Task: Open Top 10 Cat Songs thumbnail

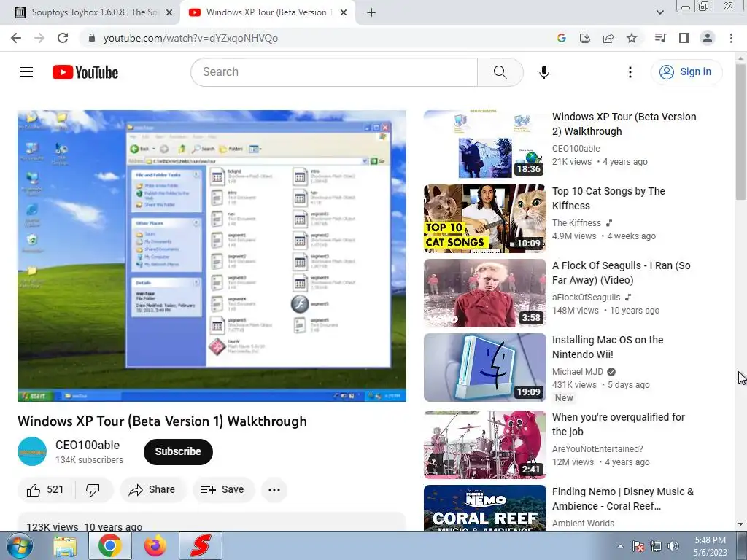Action: tap(484, 219)
